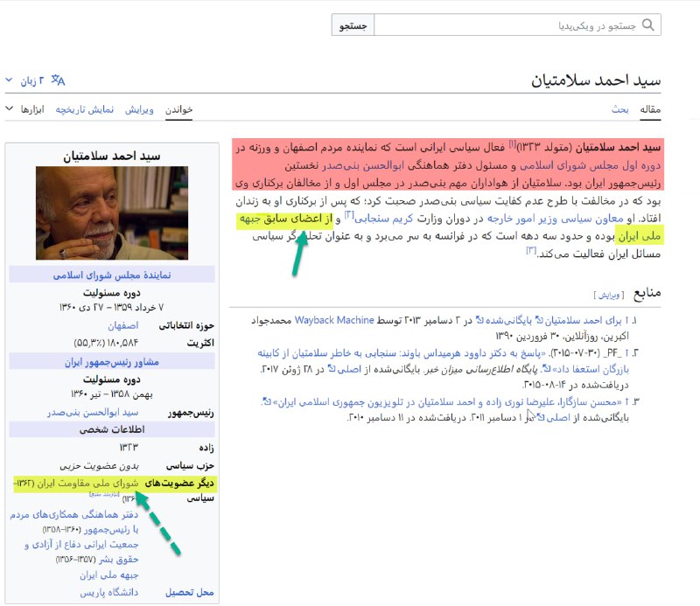Click the [ویرایش] edit link next to «منابع»
Screen dimensions: 700x606
point(608,295)
